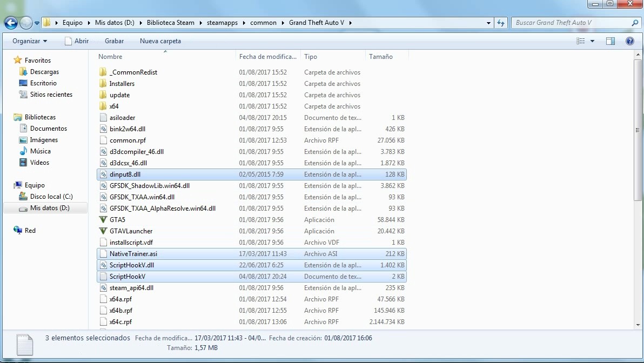Click the steam_api64.dll file icon
Viewport: 644px width, 363px height.
click(104, 288)
